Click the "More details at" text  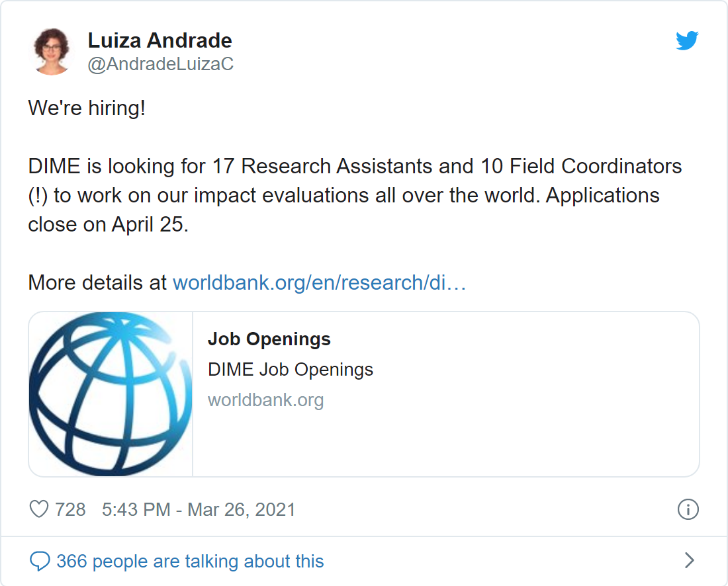click(x=97, y=283)
